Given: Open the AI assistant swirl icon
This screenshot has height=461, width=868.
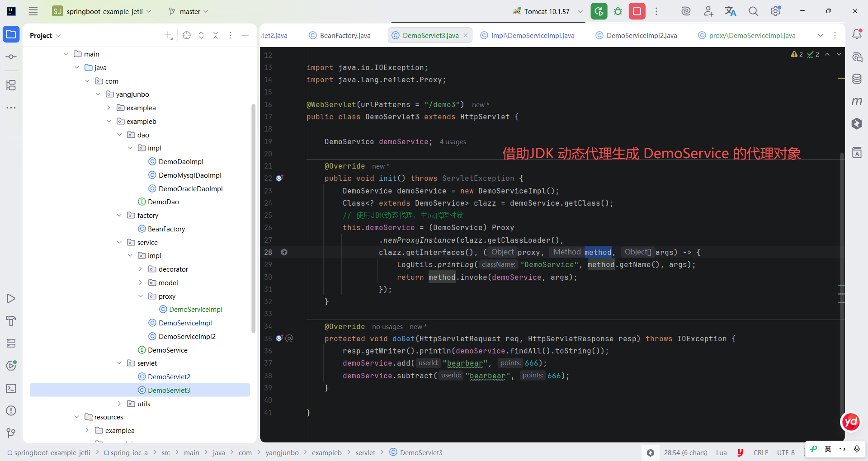Looking at the screenshot, I should click(x=686, y=11).
